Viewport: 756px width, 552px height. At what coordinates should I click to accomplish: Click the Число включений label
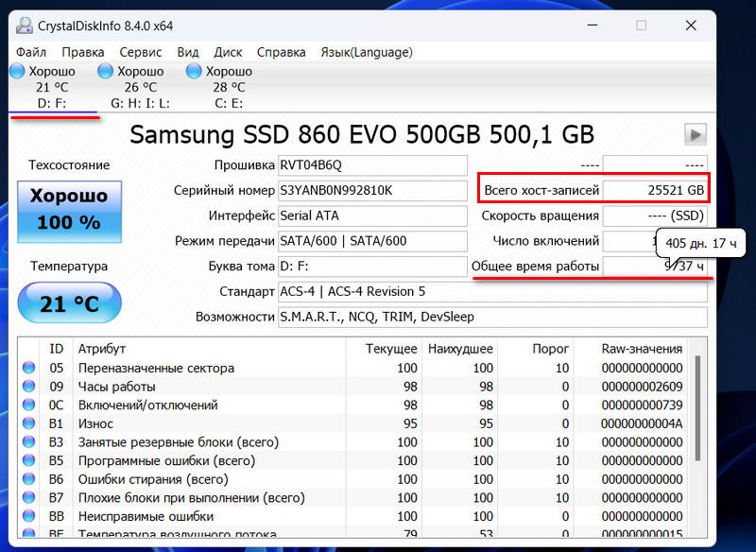(546, 241)
